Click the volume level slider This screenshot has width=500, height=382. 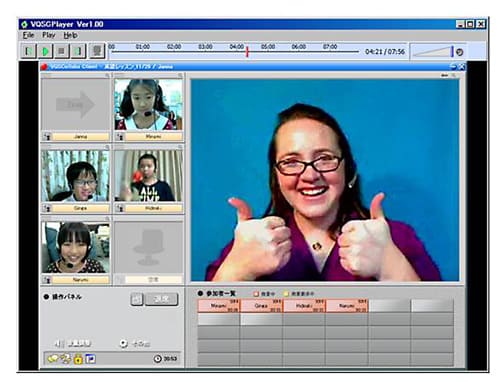(433, 52)
